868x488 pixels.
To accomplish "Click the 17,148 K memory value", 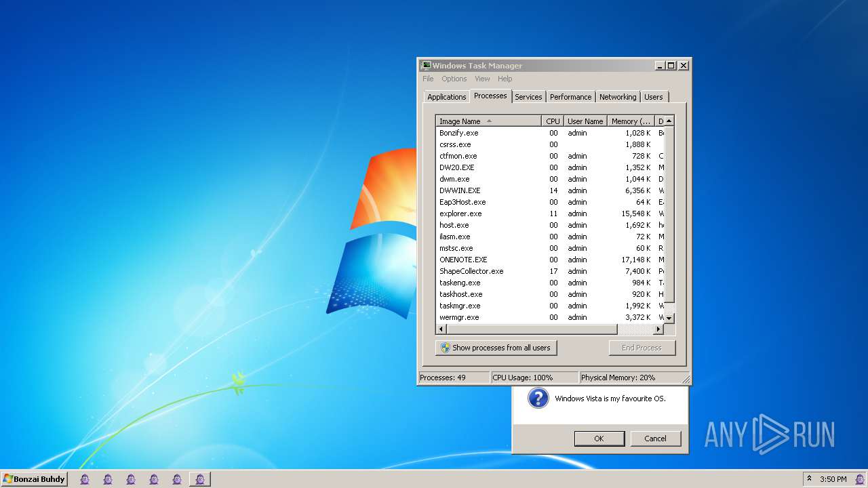I will click(635, 260).
